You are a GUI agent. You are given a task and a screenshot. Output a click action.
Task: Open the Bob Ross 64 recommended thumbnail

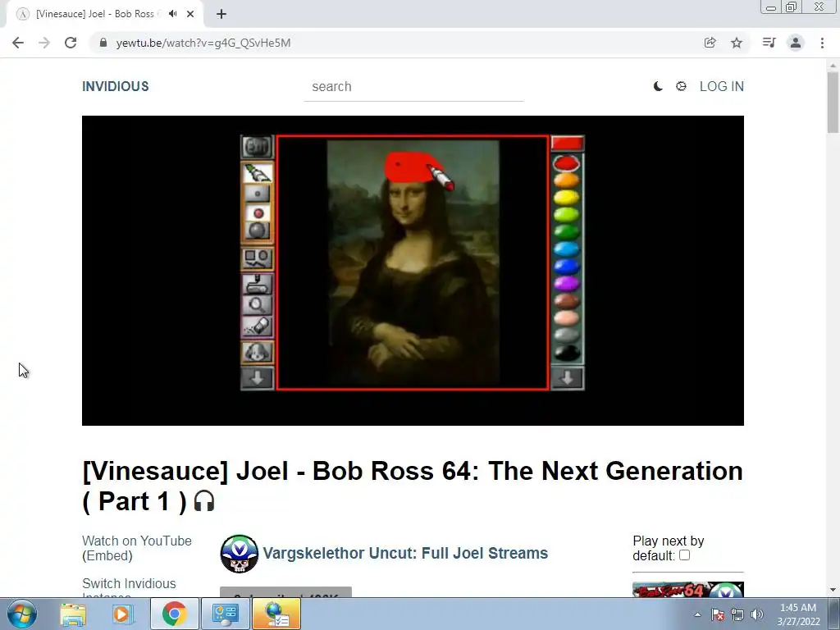click(x=688, y=589)
